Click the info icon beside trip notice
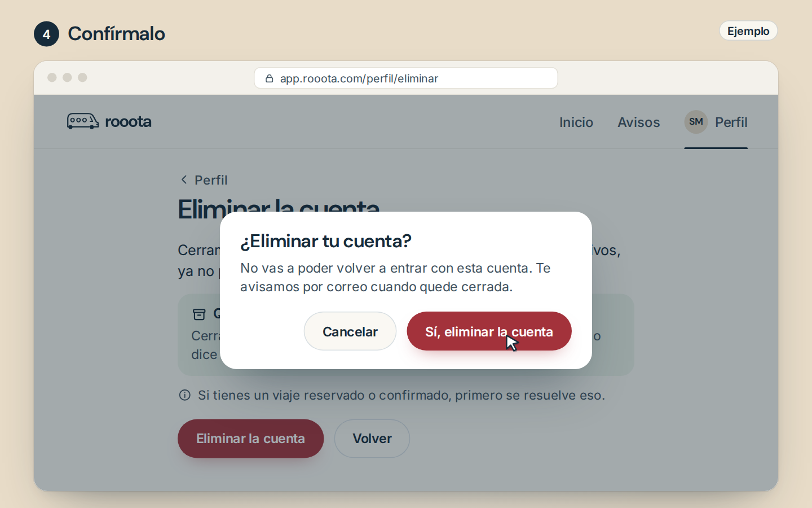Screen dimensions: 812x508 184,395
